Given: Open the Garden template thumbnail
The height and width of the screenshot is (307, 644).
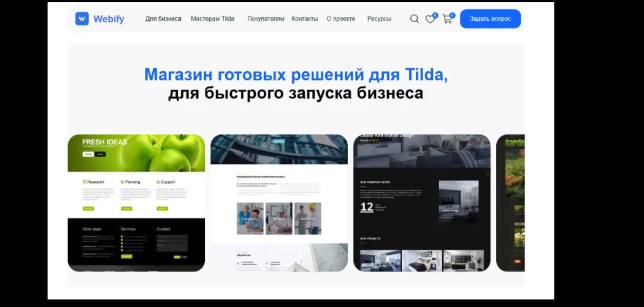Looking at the screenshot, I should click(x=510, y=203).
